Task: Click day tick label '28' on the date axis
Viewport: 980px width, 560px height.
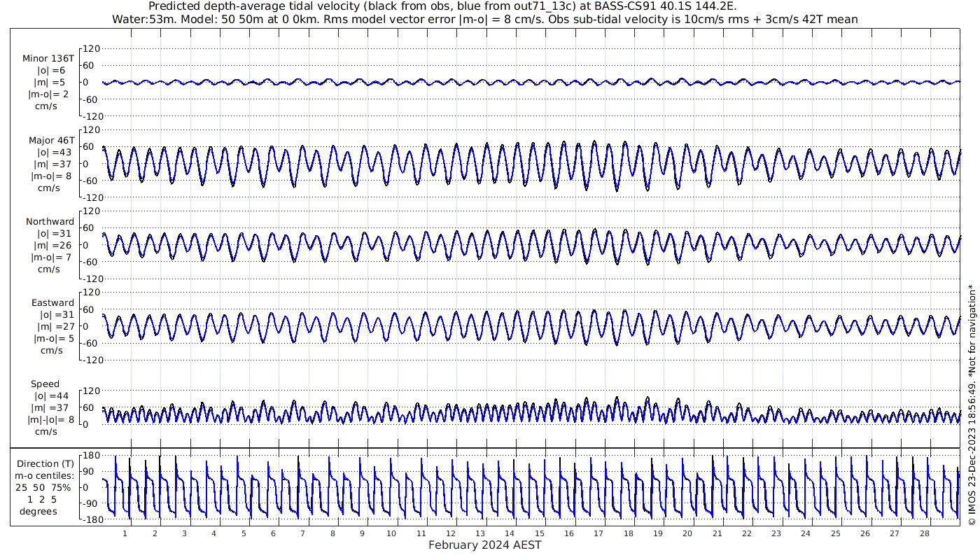Action: point(925,533)
